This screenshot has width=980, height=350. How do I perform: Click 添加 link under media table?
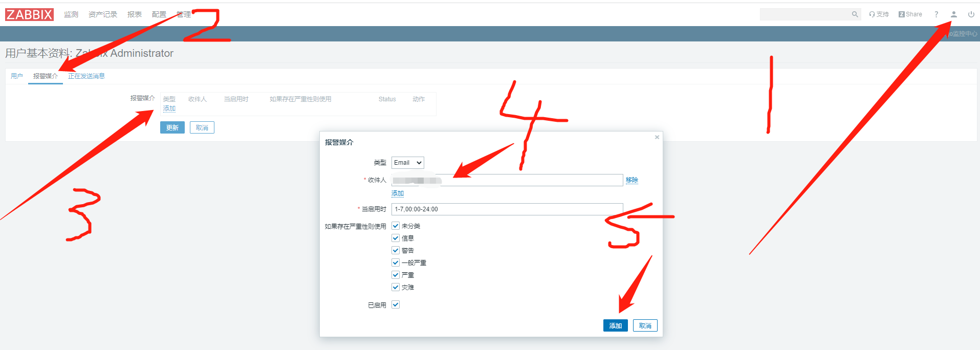click(x=169, y=108)
